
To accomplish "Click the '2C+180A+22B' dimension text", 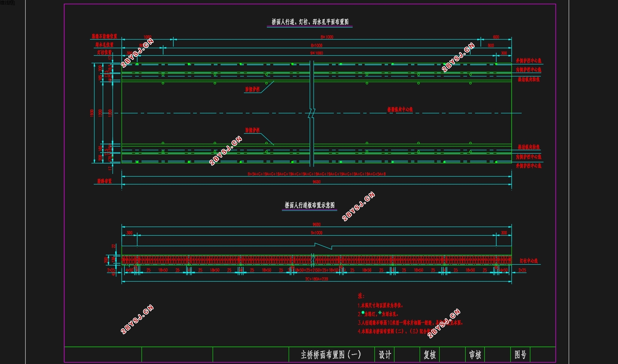I will tap(317, 279).
